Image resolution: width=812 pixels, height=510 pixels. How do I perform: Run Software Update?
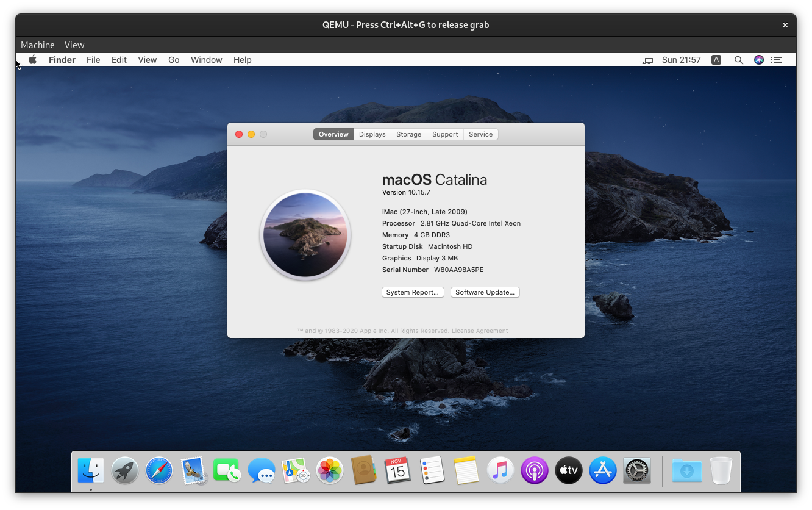[x=485, y=292]
